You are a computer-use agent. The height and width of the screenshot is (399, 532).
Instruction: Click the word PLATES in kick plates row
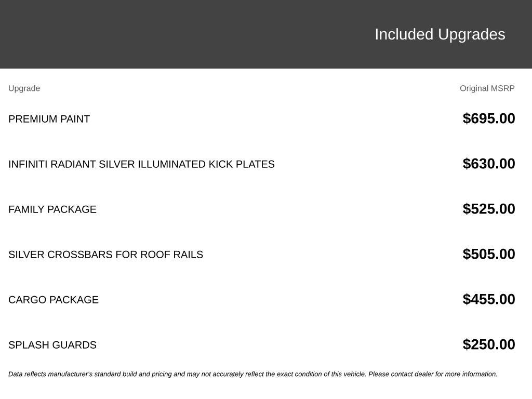pos(255,164)
